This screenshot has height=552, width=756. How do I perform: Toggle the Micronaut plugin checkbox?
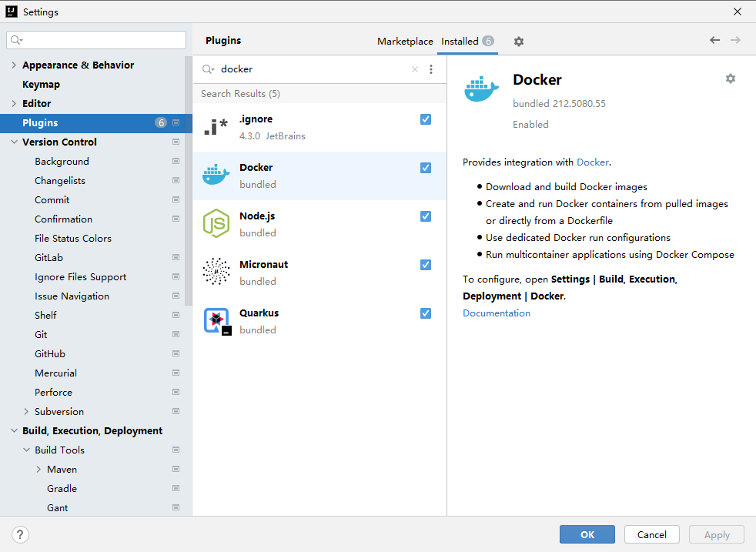(425, 265)
